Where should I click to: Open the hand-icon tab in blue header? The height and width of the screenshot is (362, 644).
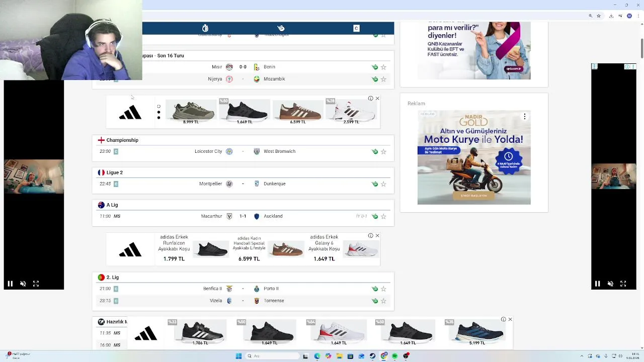[281, 28]
